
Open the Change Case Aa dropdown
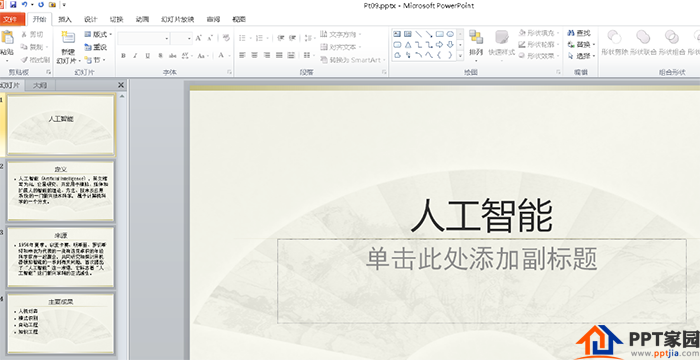(x=203, y=56)
